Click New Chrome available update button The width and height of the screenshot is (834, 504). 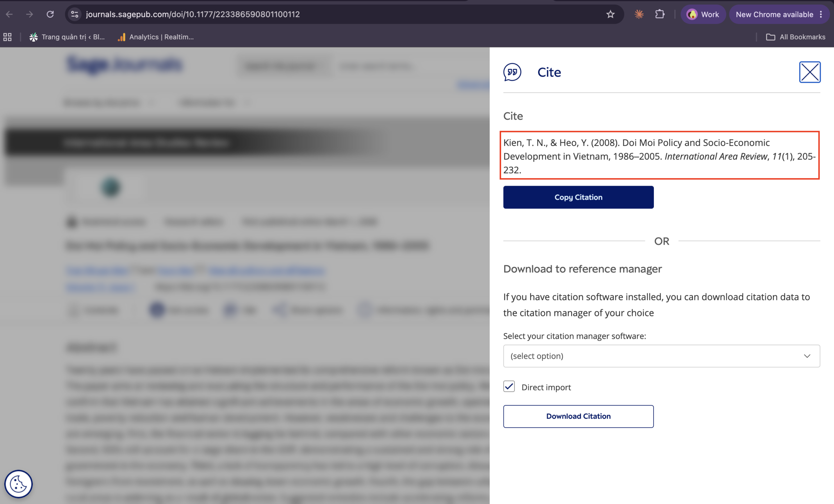coord(774,14)
